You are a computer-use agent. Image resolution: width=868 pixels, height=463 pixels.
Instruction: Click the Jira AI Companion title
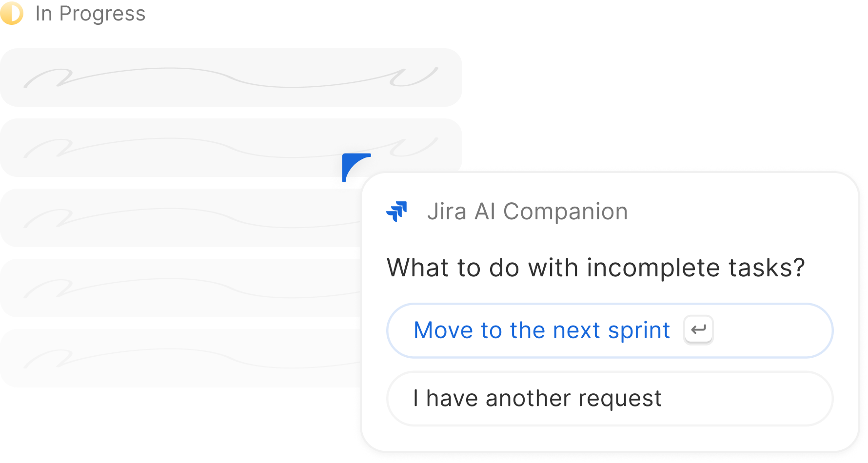pyautogui.click(x=527, y=212)
